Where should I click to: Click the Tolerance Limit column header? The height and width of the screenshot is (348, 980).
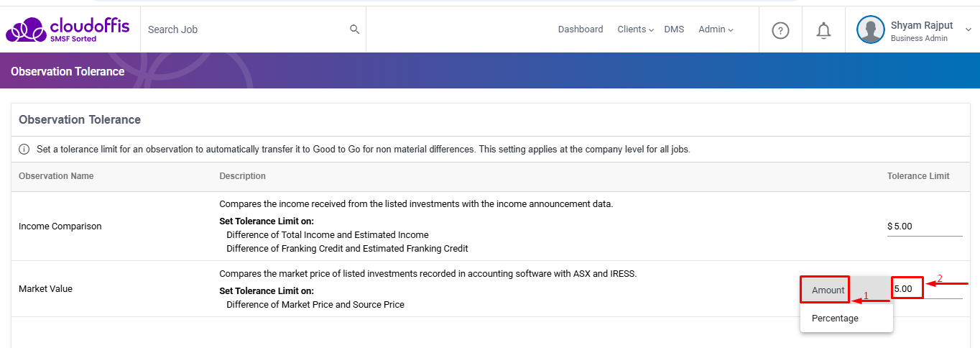(918, 176)
